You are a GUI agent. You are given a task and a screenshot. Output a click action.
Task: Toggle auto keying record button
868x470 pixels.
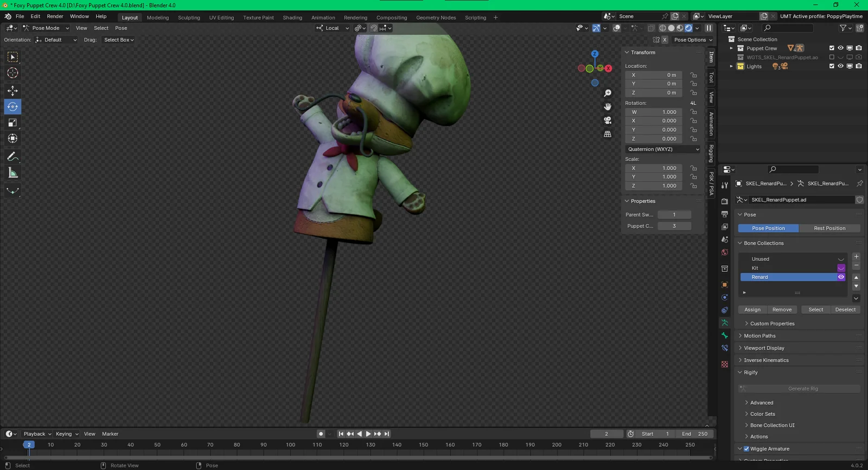[321, 434]
